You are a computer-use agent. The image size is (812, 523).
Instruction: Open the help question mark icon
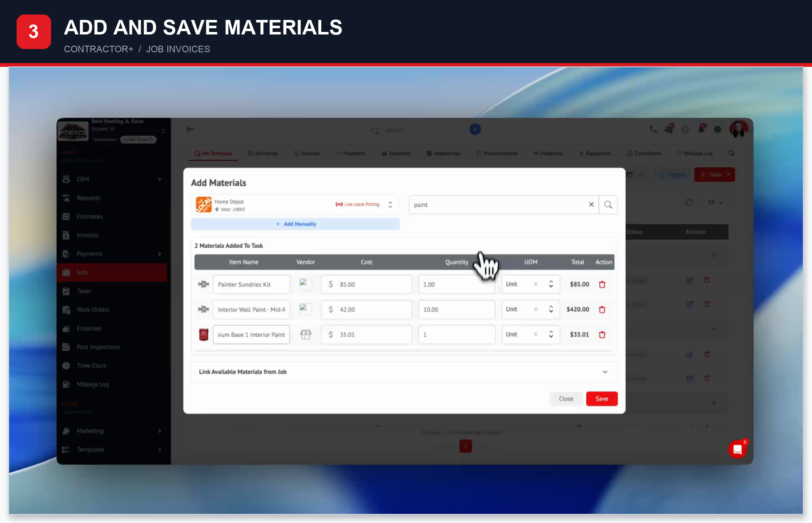pos(717,130)
